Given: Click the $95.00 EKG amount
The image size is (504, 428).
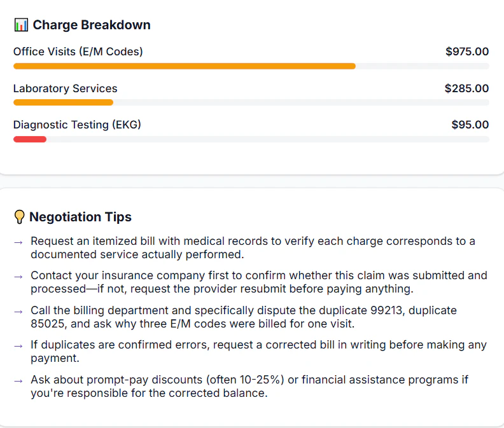Looking at the screenshot, I should point(470,125).
